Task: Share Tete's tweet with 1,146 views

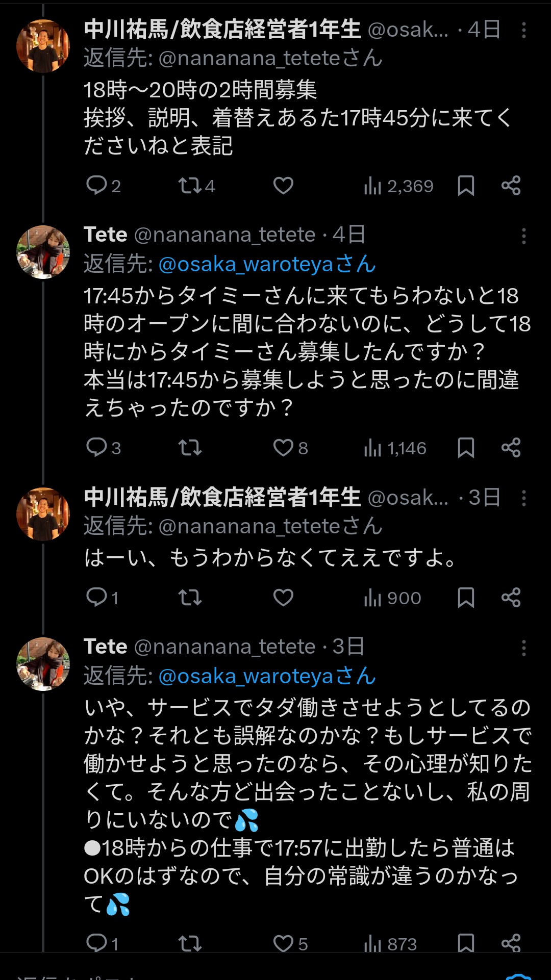Action: click(511, 448)
